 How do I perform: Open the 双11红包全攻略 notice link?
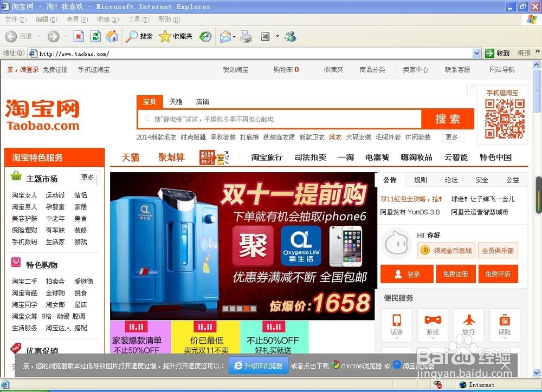click(411, 199)
